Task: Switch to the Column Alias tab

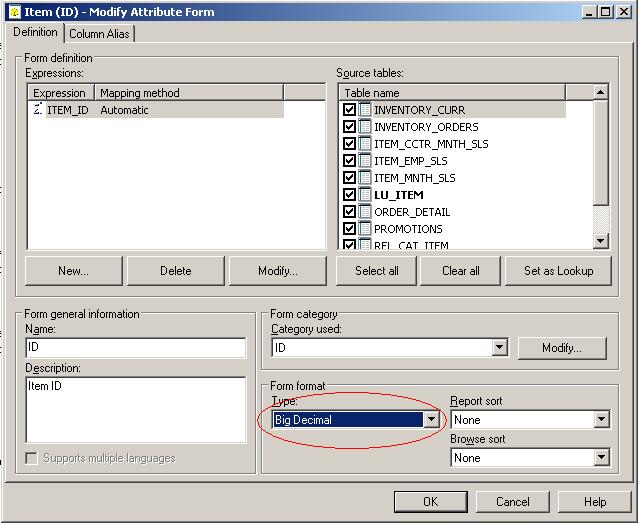Action: (x=100, y=33)
